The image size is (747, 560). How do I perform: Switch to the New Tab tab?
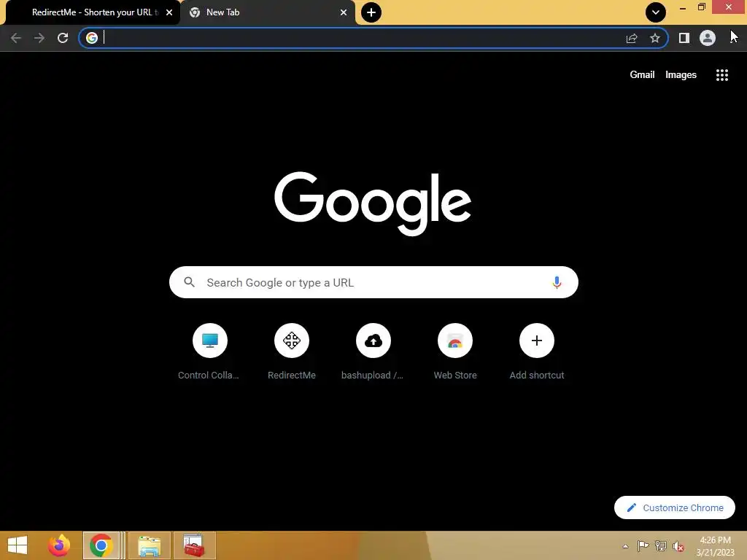[267, 12]
